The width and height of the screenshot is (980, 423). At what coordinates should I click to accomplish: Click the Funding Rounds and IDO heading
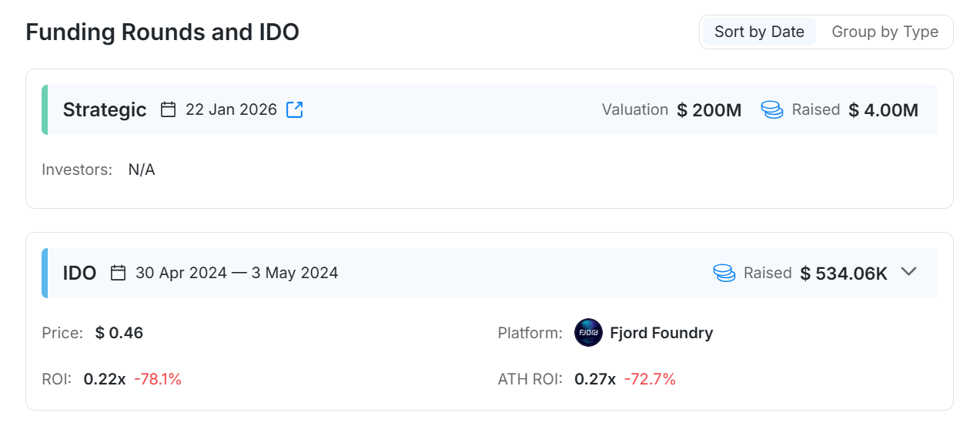point(162,32)
